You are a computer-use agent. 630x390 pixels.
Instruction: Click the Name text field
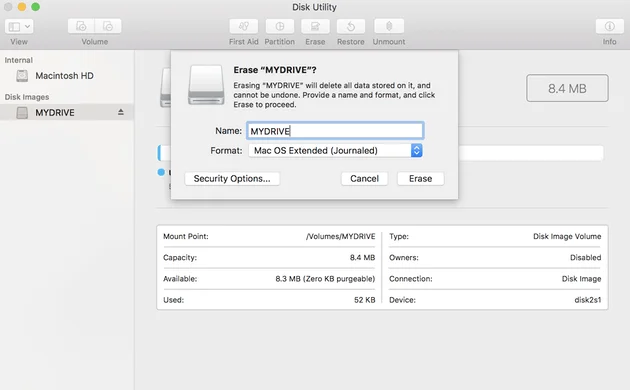(x=335, y=131)
